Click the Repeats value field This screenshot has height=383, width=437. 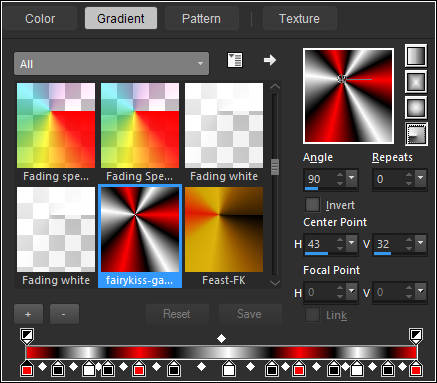389,179
